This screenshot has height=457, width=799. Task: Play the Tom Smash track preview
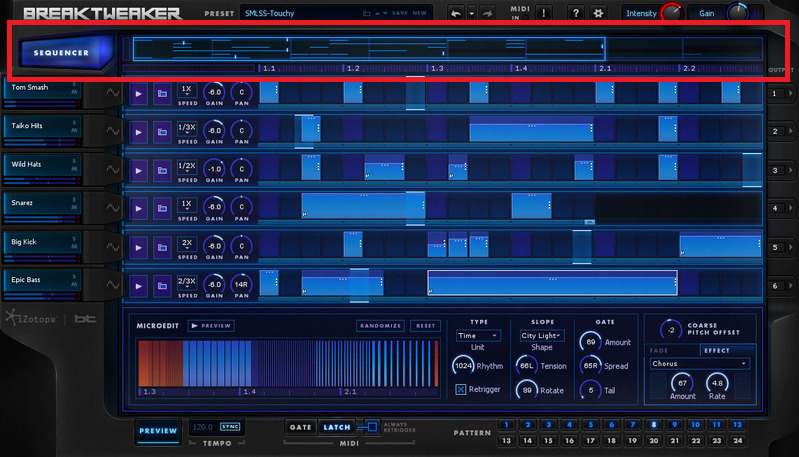(139, 92)
